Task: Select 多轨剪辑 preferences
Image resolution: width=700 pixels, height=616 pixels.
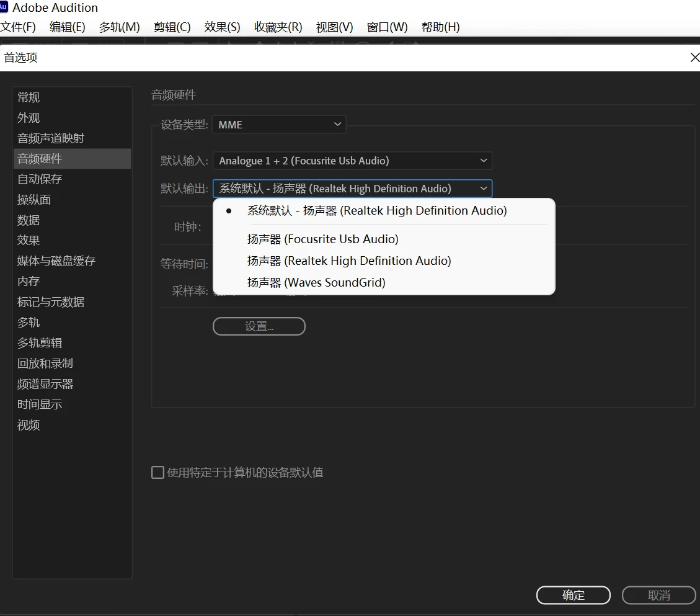Action: pos(72,343)
